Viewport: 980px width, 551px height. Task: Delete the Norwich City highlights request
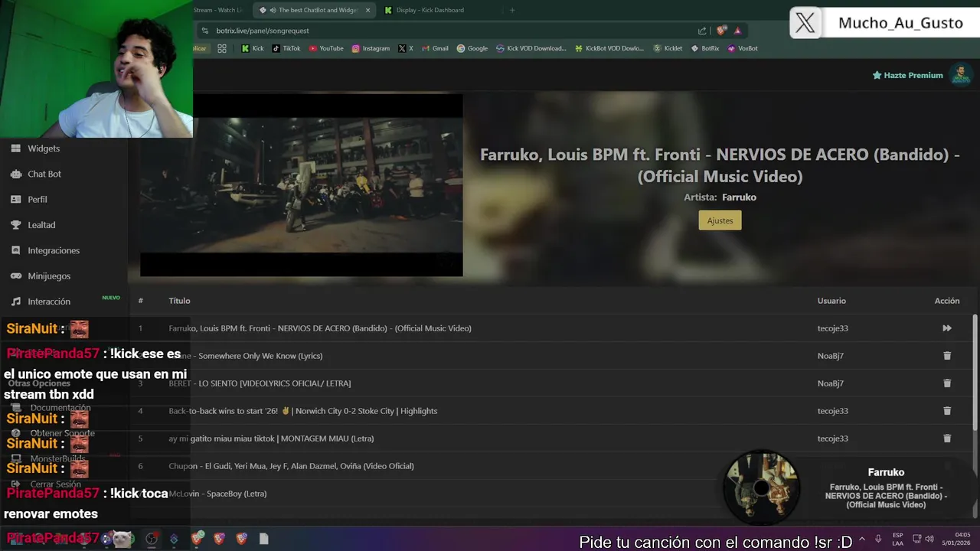tap(947, 411)
